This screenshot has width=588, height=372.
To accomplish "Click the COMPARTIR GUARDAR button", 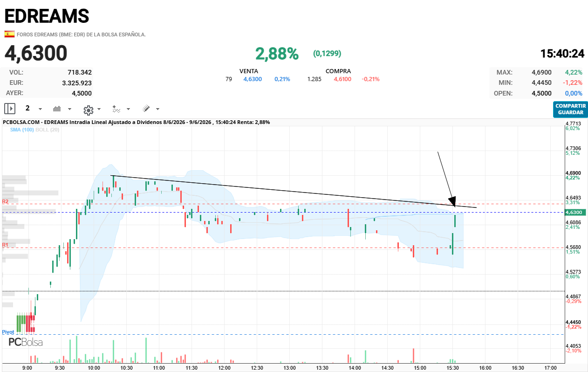I will coord(571,109).
